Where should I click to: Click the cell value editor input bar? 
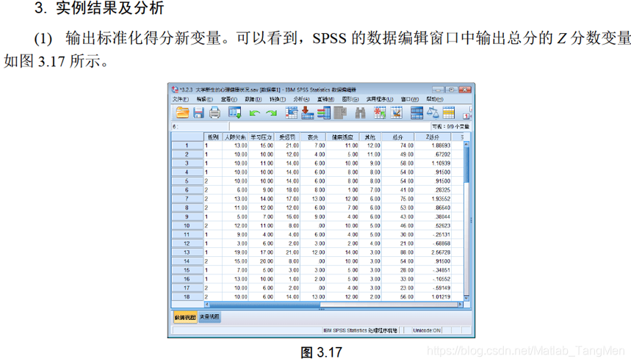(329, 126)
